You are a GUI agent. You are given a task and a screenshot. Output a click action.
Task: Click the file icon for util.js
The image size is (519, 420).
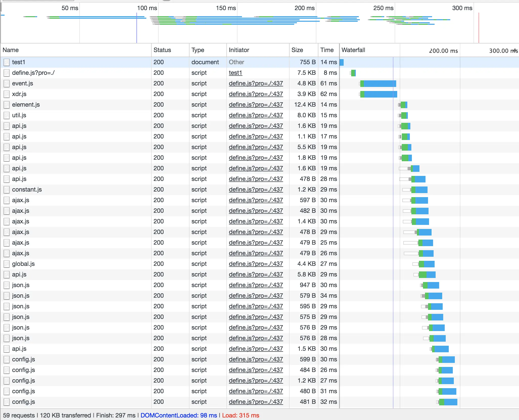tap(7, 115)
